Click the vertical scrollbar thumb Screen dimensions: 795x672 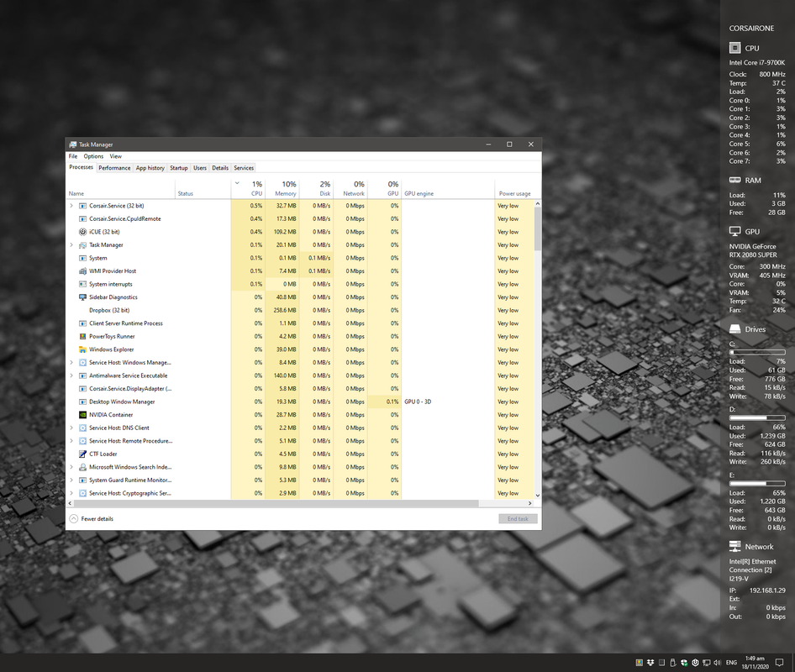[x=538, y=229]
